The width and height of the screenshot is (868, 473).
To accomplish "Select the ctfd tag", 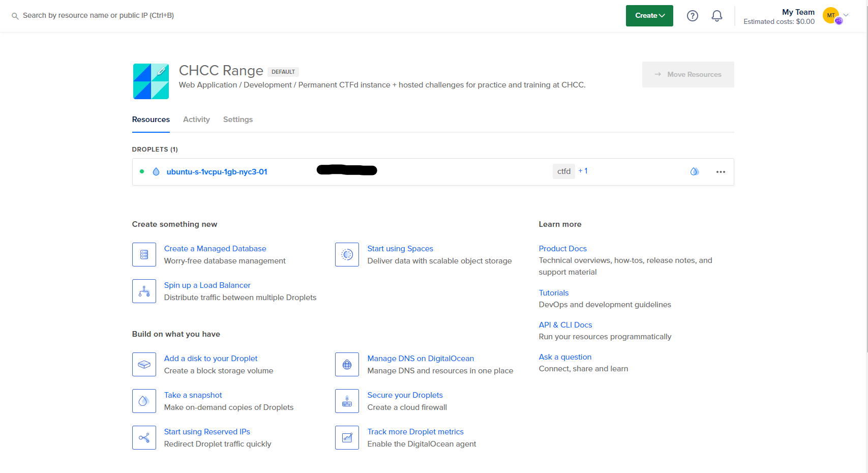I will point(564,171).
